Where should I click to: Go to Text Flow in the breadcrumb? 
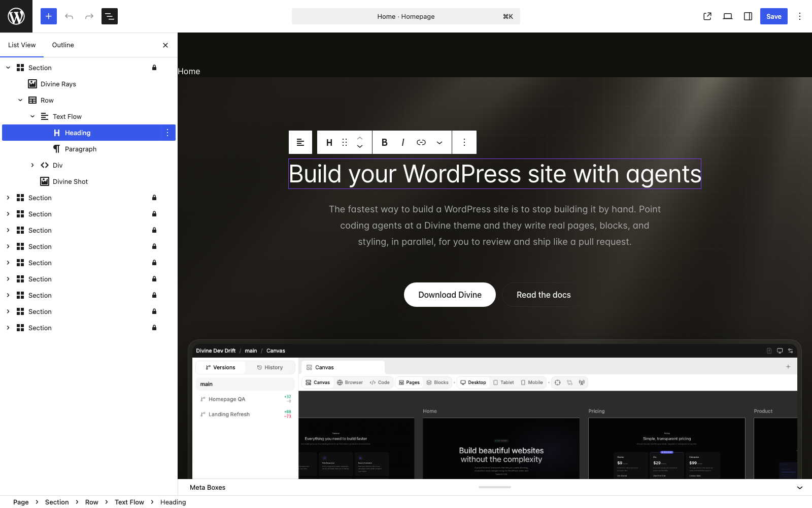coord(129,502)
